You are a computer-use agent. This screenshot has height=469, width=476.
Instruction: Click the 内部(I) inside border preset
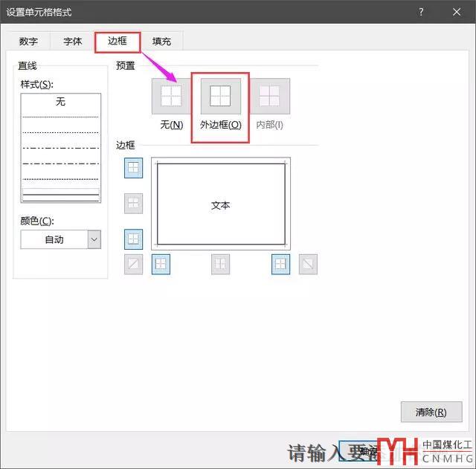click(x=269, y=96)
